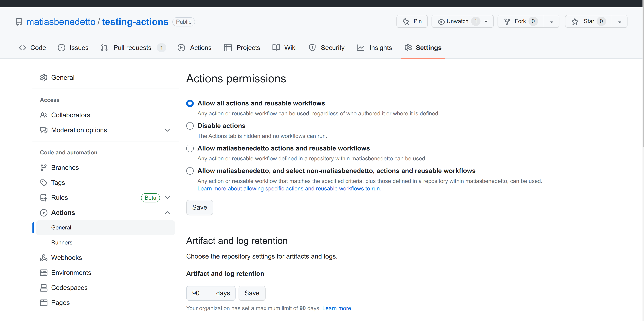Click the Settings gear icon in top nav
The width and height of the screenshot is (644, 321).
tap(408, 47)
